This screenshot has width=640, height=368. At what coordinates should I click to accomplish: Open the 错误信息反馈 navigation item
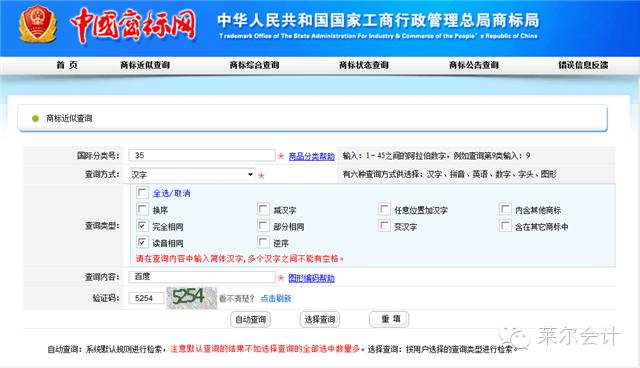[583, 65]
